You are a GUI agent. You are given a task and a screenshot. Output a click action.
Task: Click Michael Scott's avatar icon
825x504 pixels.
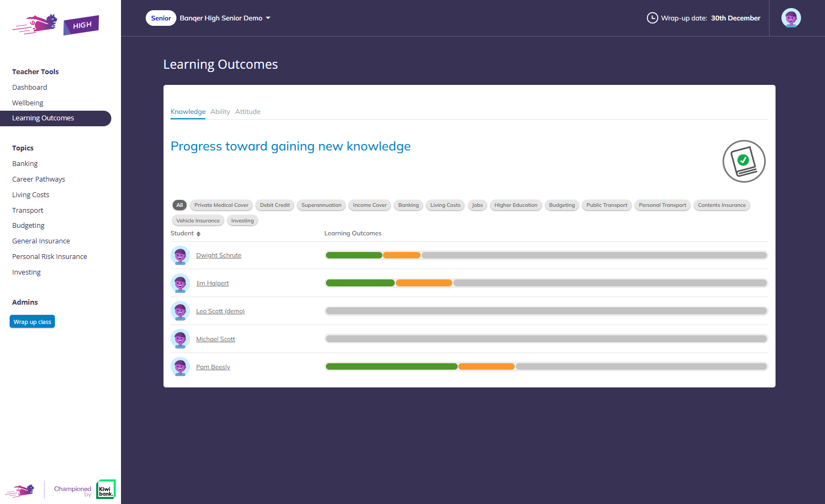(180, 339)
